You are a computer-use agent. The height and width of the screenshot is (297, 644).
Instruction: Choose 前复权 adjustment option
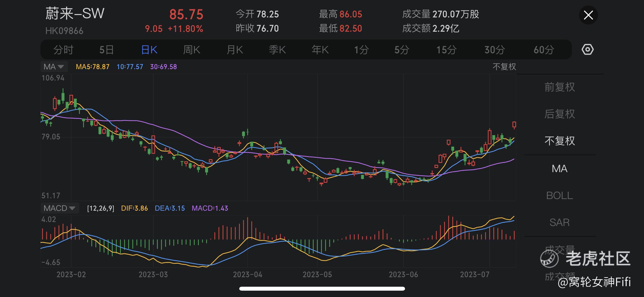coord(560,87)
